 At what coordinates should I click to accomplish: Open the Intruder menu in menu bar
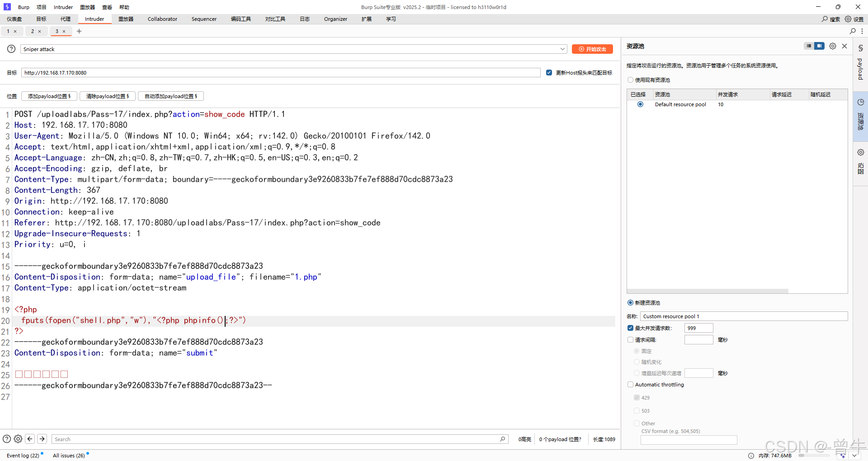click(x=63, y=7)
